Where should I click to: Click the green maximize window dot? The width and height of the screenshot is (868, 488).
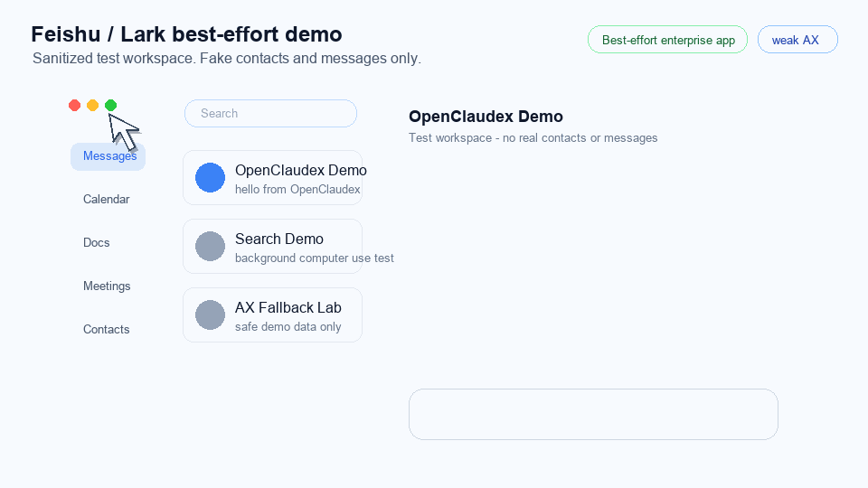[110, 105]
